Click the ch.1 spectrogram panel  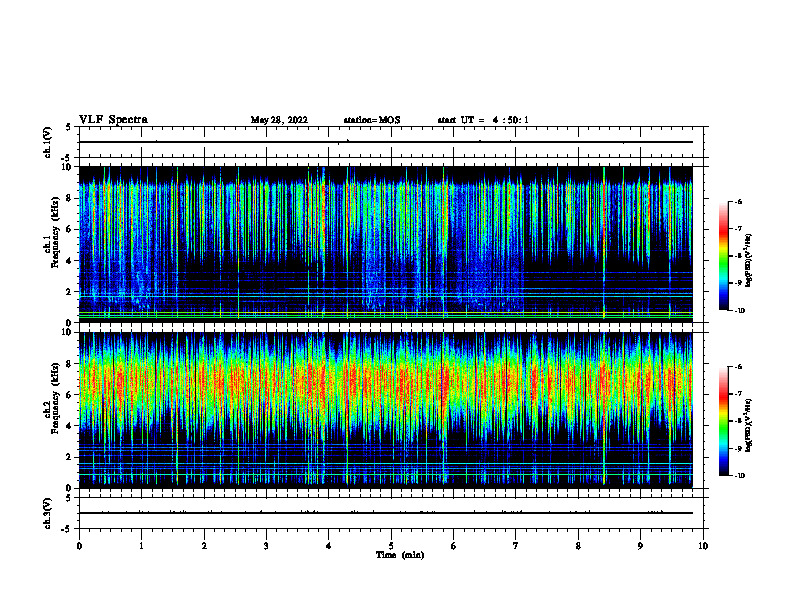pos(386,244)
